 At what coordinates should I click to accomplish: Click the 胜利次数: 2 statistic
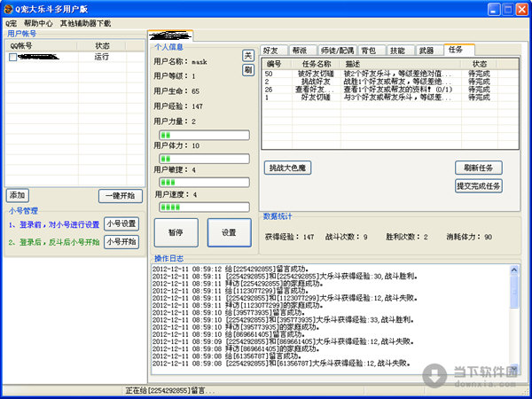pos(407,237)
